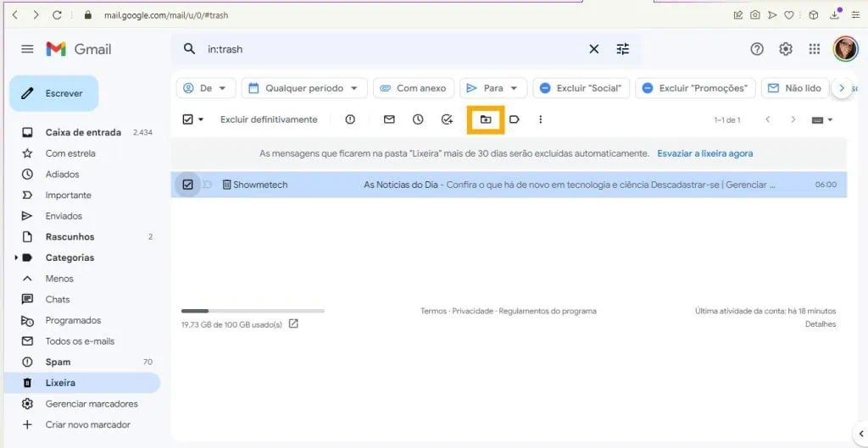Click the Detalhes account activity link
Viewport: 868px width, 448px height.
point(821,324)
